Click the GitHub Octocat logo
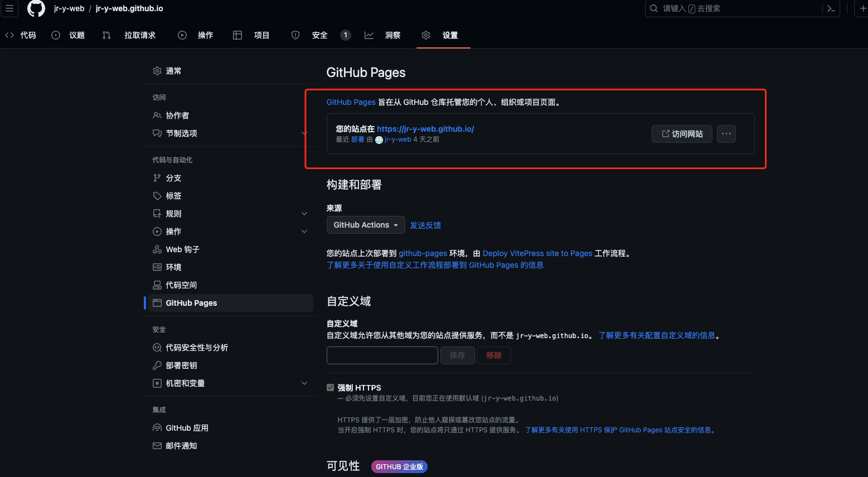This screenshot has width=868, height=477. [36, 8]
